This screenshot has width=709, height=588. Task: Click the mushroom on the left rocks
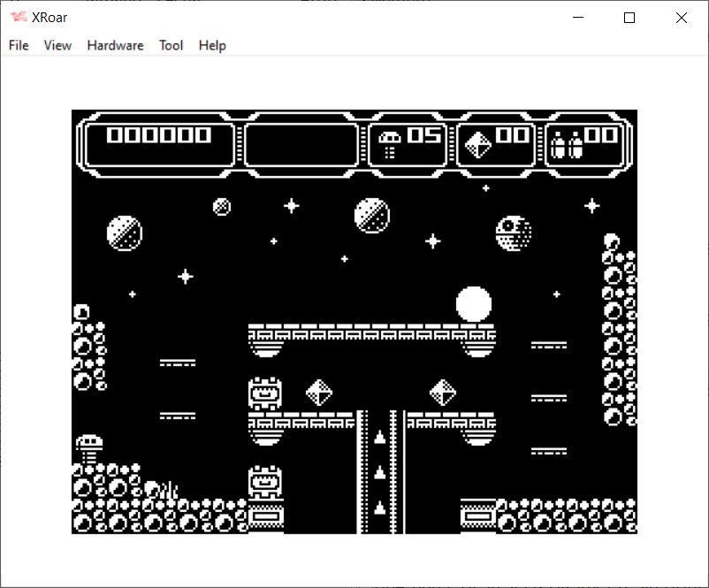click(88, 445)
